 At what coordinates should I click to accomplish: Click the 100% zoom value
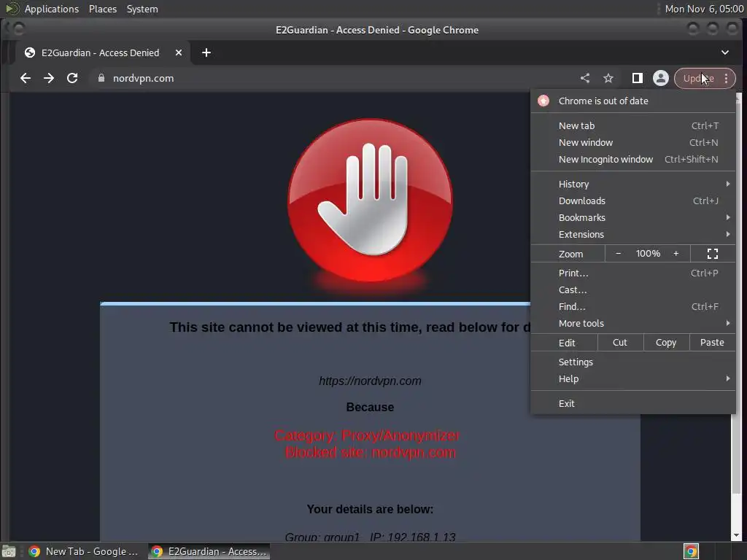pyautogui.click(x=648, y=253)
